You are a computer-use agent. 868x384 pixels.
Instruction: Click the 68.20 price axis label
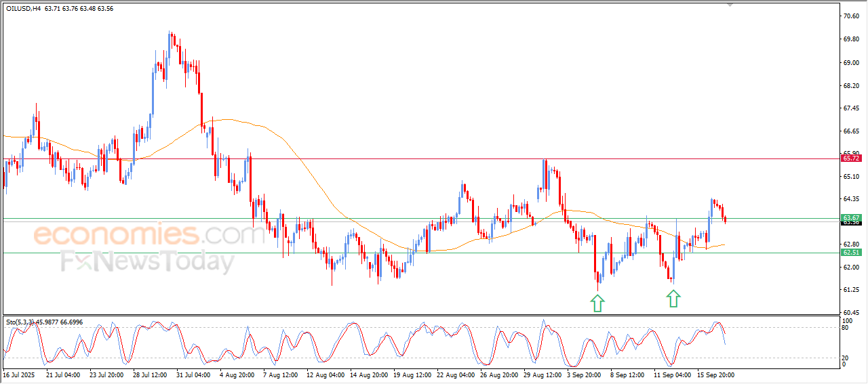coord(850,86)
